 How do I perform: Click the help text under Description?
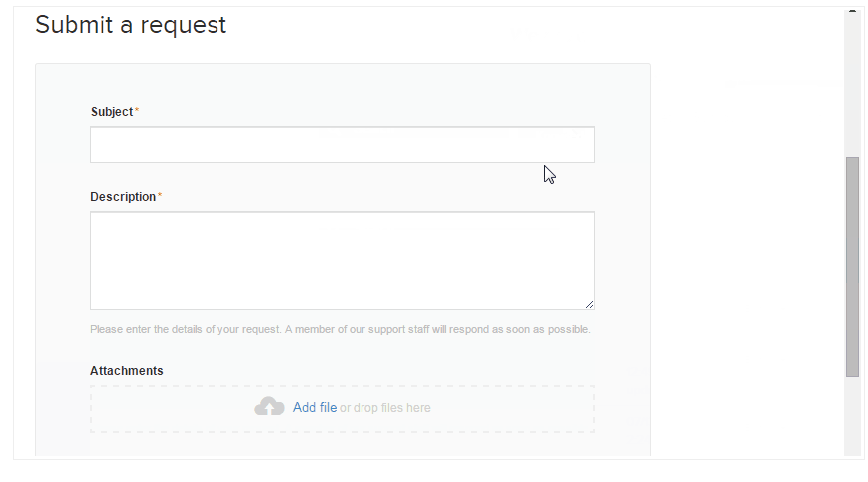tap(341, 329)
